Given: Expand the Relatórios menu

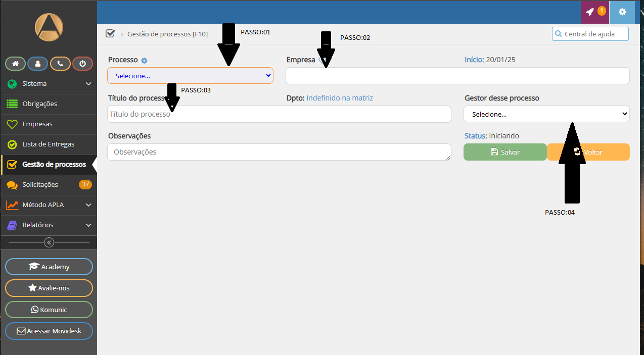Looking at the screenshot, I should [49, 225].
